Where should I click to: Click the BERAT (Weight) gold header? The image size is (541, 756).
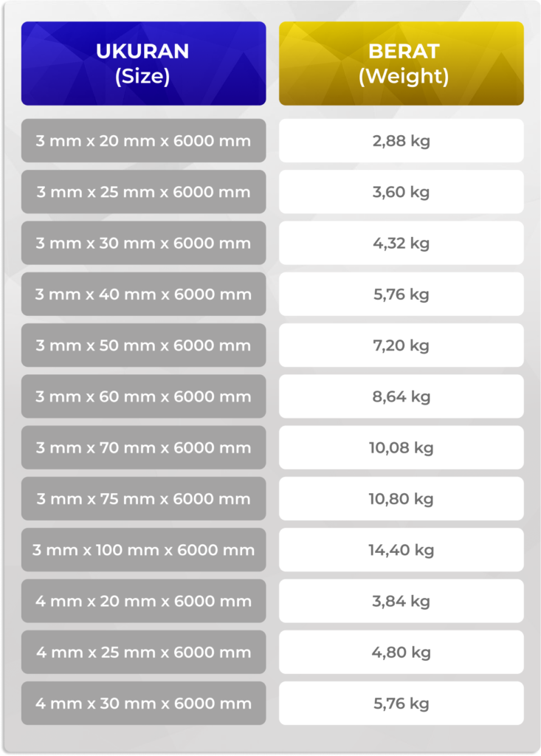click(401, 63)
